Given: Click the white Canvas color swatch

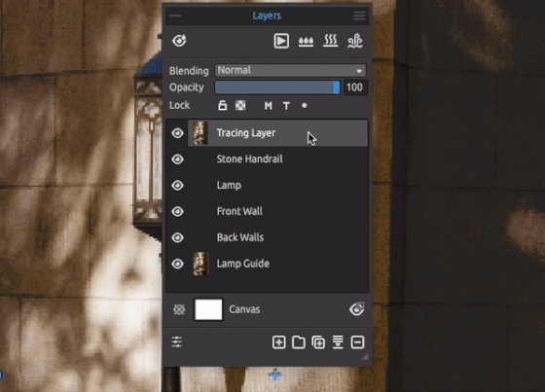Looking at the screenshot, I should [x=208, y=309].
